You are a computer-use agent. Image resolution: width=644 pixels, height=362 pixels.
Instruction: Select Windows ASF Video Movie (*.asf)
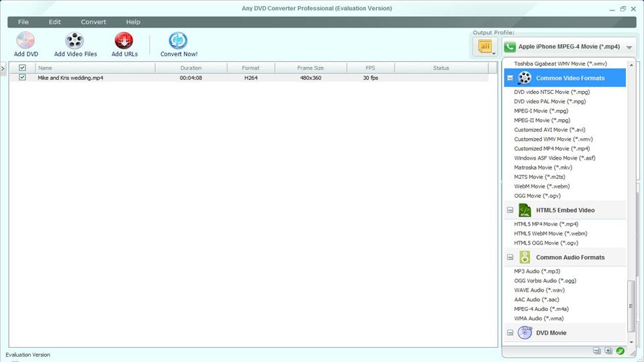[555, 158]
